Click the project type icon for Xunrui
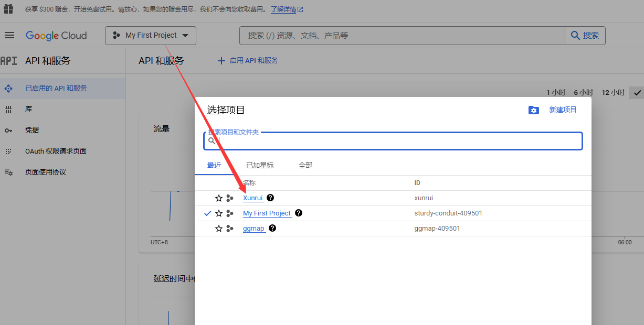The height and width of the screenshot is (325, 644). [230, 198]
